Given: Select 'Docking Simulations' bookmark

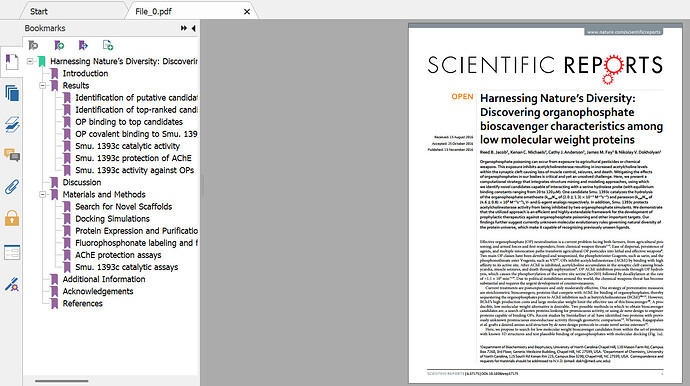Looking at the screenshot, I should click(x=112, y=219).
